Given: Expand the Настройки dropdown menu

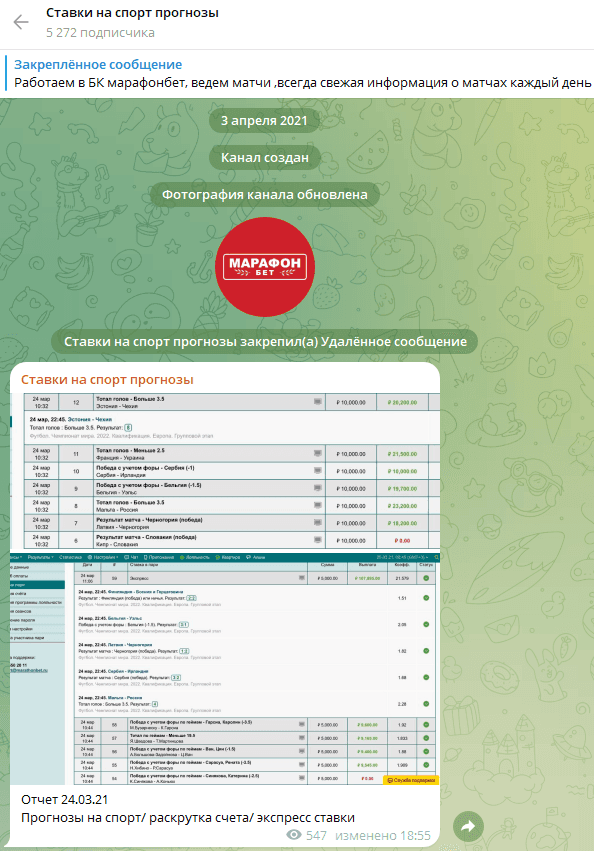Looking at the screenshot, I should (x=105, y=557).
